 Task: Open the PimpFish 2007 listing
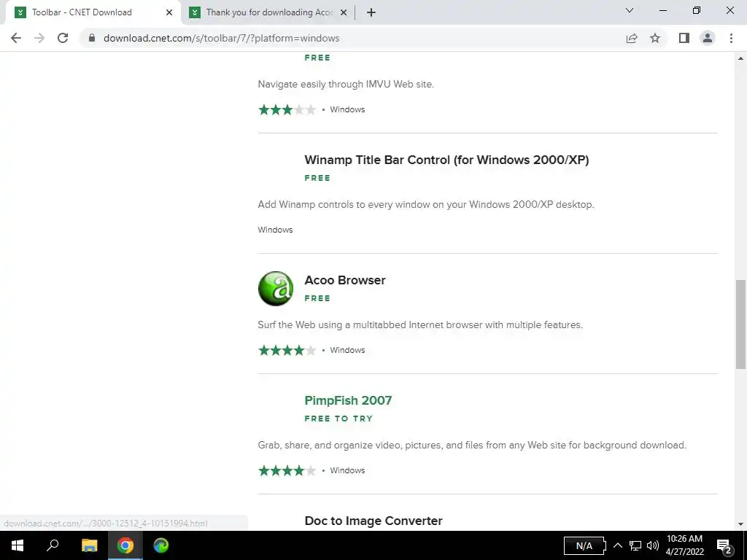pyautogui.click(x=348, y=400)
